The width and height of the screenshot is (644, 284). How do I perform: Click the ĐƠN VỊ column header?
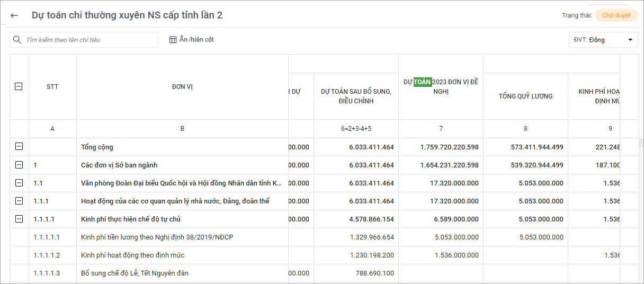[x=182, y=87]
